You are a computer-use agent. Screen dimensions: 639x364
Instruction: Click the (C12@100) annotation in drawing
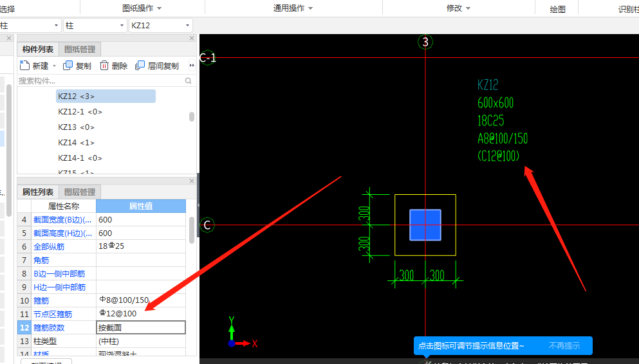coord(499,156)
